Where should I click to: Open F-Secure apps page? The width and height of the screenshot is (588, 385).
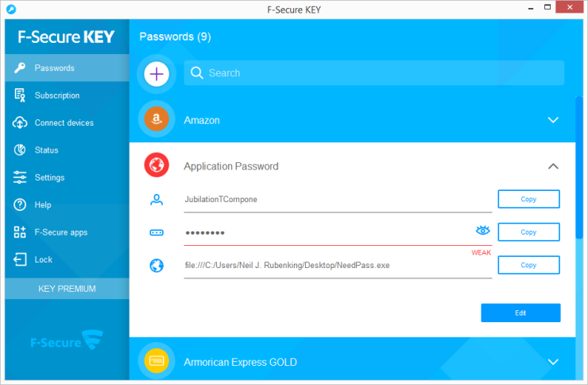pyautogui.click(x=67, y=232)
